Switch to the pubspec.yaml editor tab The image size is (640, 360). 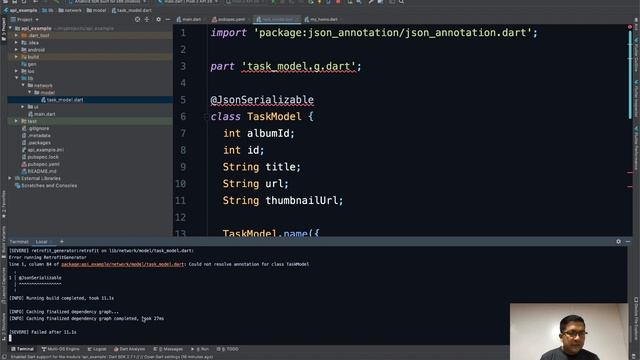(229, 19)
